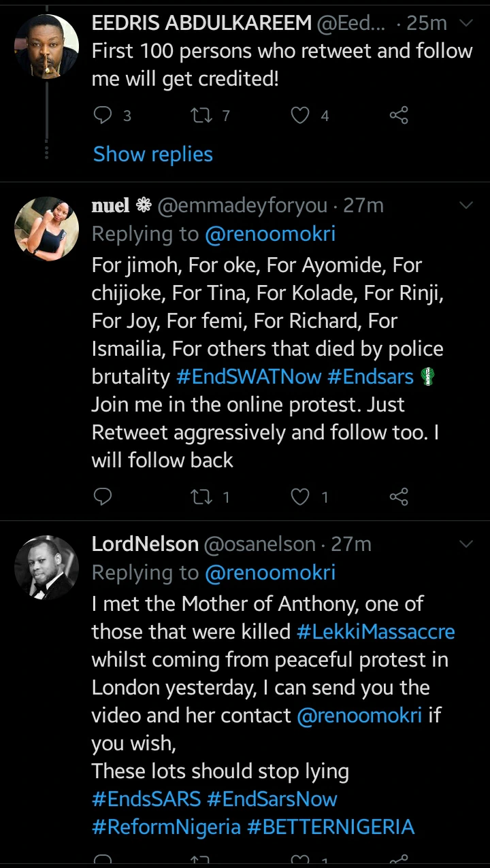Open Eedris Abdulkareem's profile picture
Viewport: 490px width, 868px height.
[x=46, y=46]
